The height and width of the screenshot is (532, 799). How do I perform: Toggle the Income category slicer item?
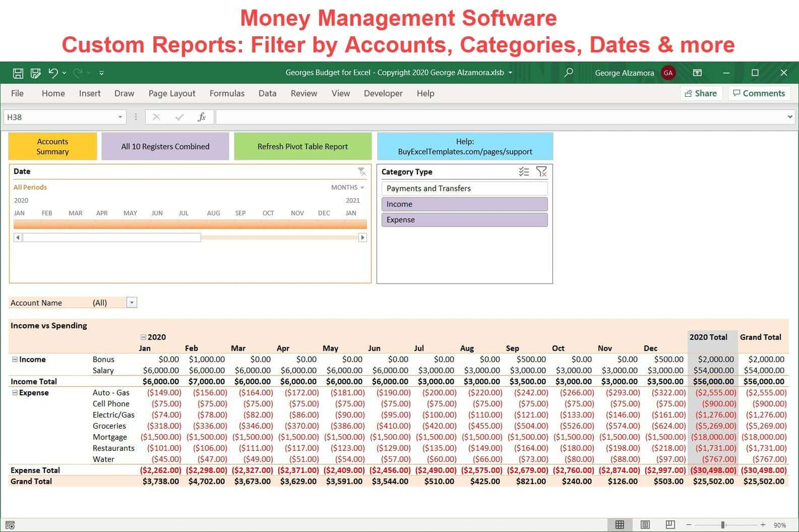[x=464, y=204]
